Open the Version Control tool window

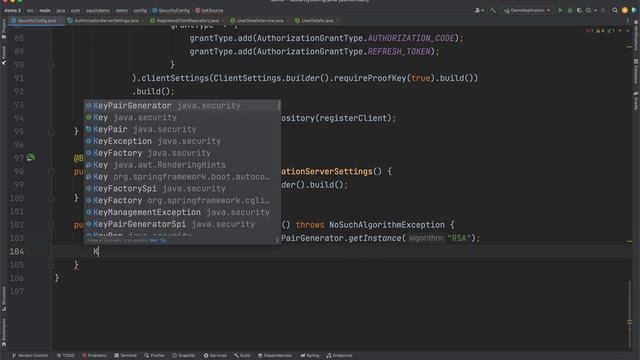30,356
